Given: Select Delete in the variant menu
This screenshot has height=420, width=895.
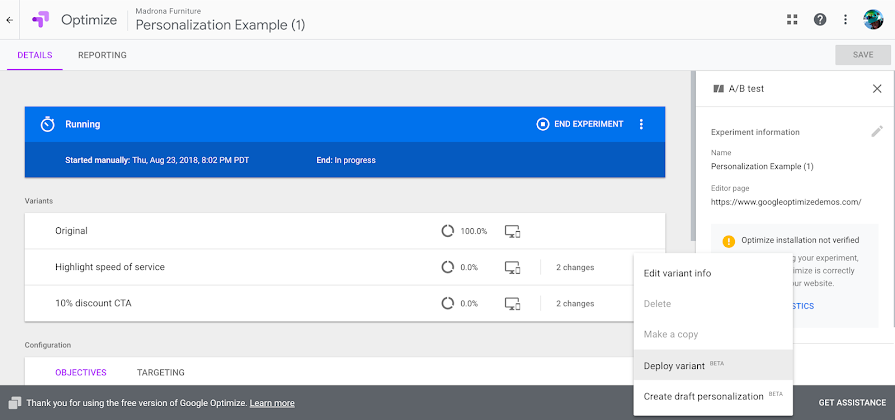Looking at the screenshot, I should pyautogui.click(x=713, y=304).
